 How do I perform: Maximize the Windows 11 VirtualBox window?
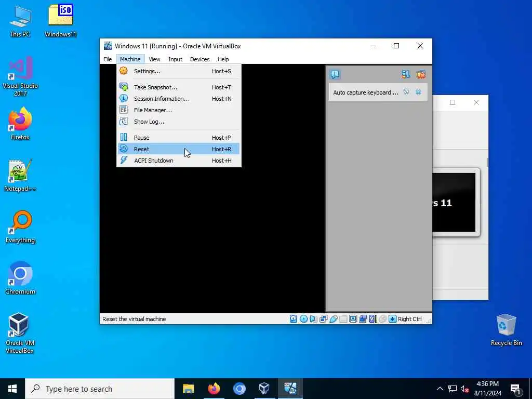[396, 46]
